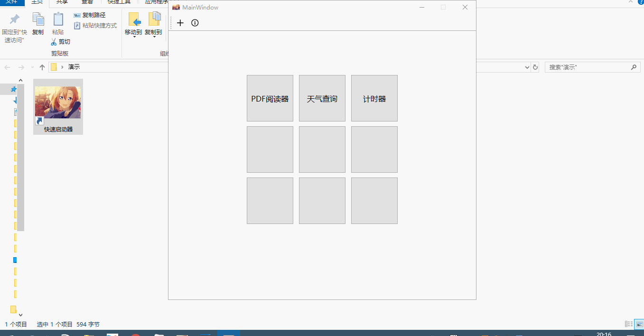Image resolution: width=644 pixels, height=336 pixels.
Task: Click the 演示 breadcrumb in address bar
Action: pos(74,67)
